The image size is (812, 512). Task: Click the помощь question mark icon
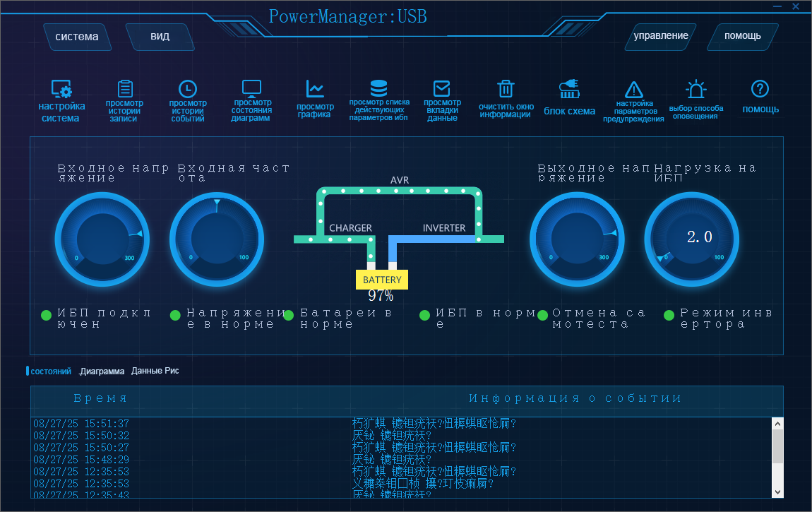tap(760, 89)
